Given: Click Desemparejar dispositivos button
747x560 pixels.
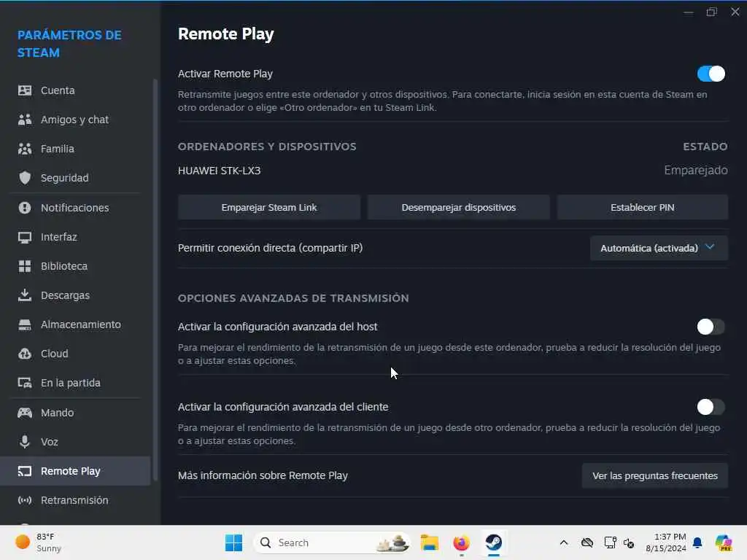Looking at the screenshot, I should [458, 208].
